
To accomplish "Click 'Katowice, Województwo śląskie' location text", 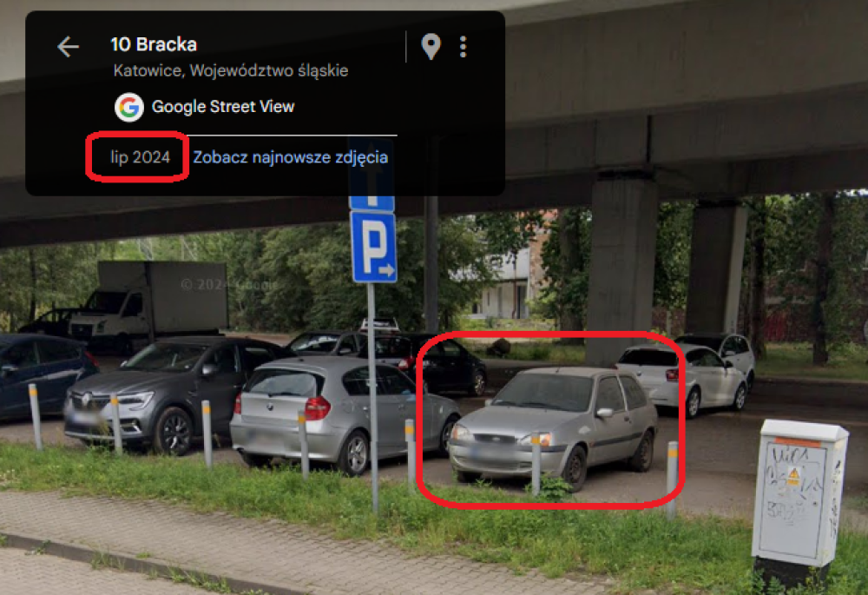I will tap(230, 71).
